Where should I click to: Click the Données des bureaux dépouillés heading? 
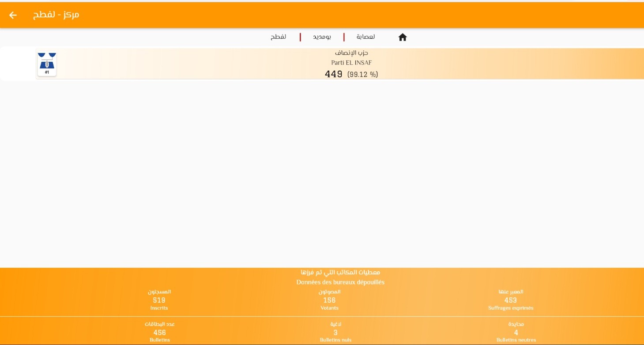tap(340, 282)
